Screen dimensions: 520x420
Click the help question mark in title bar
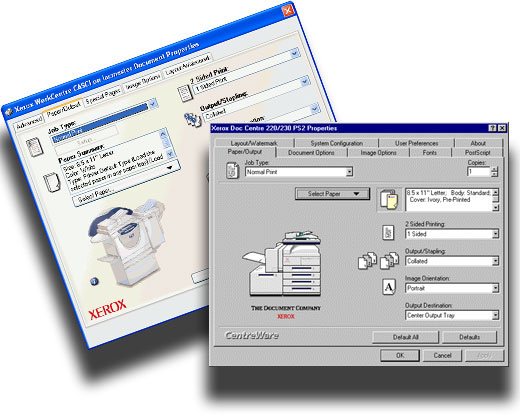click(492, 128)
